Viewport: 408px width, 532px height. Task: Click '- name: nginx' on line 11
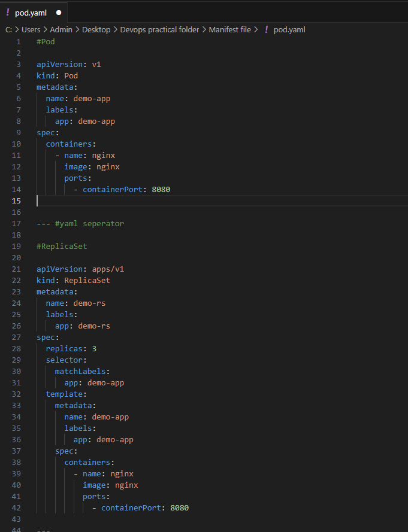85,156
